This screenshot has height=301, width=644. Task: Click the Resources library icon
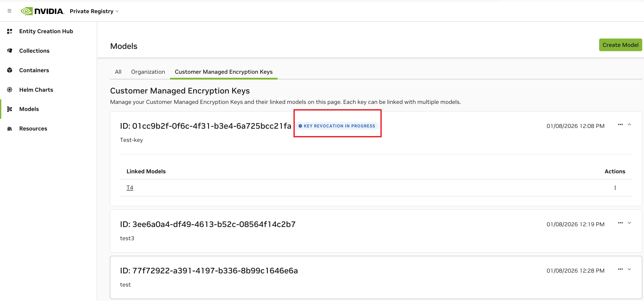(10, 129)
